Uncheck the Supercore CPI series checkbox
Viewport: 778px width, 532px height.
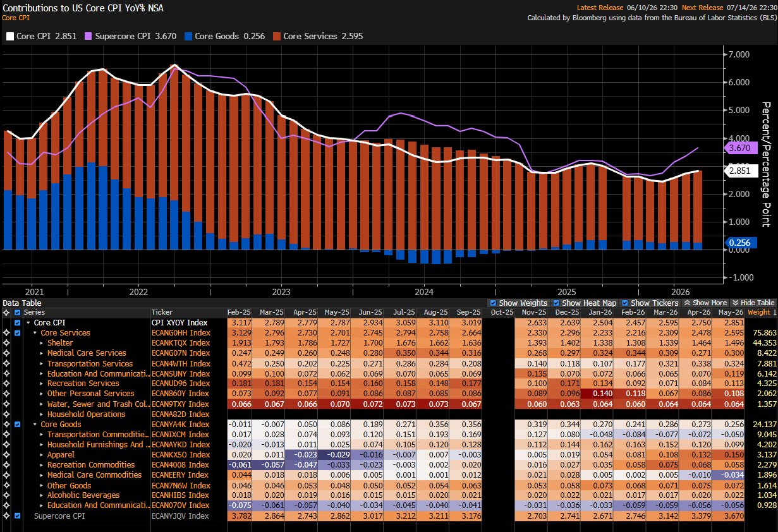pyautogui.click(x=18, y=516)
